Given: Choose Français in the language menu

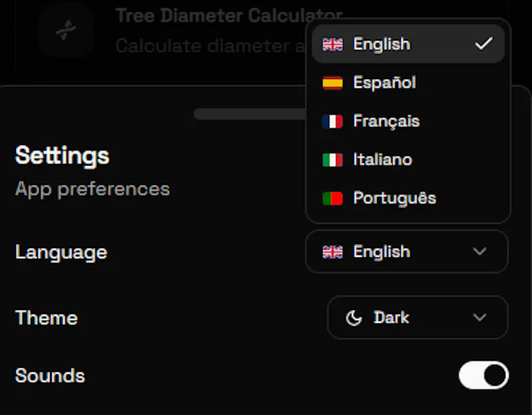Looking at the screenshot, I should point(408,121).
